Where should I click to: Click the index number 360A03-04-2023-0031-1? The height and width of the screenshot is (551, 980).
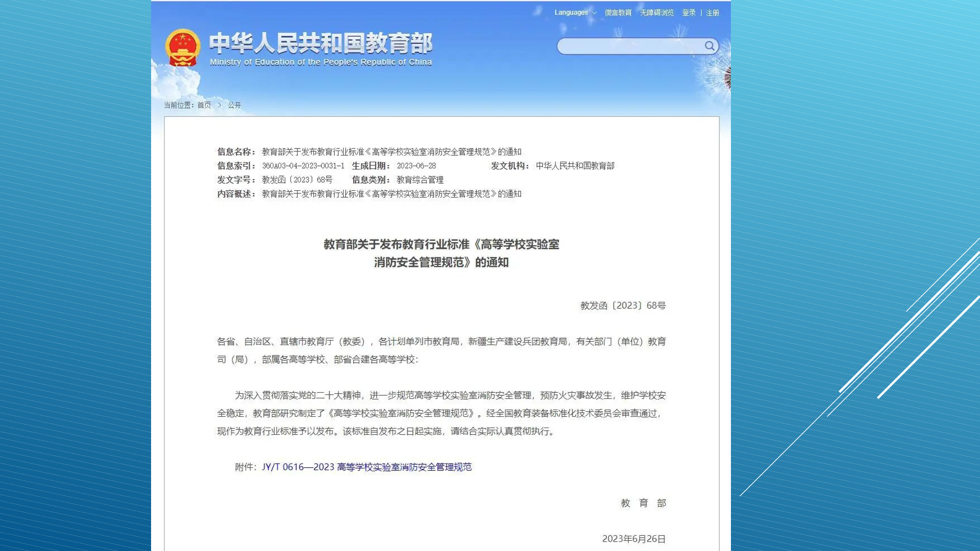point(303,166)
